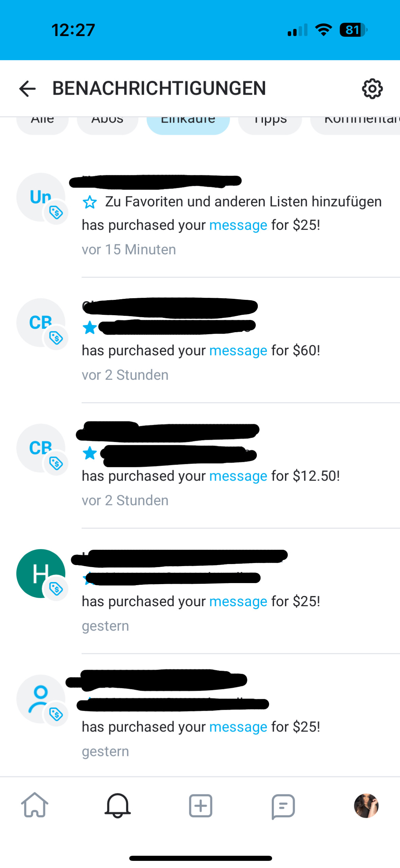This screenshot has height=868, width=400.
Task: Add first purchaser to favorites via star
Action: (x=90, y=202)
